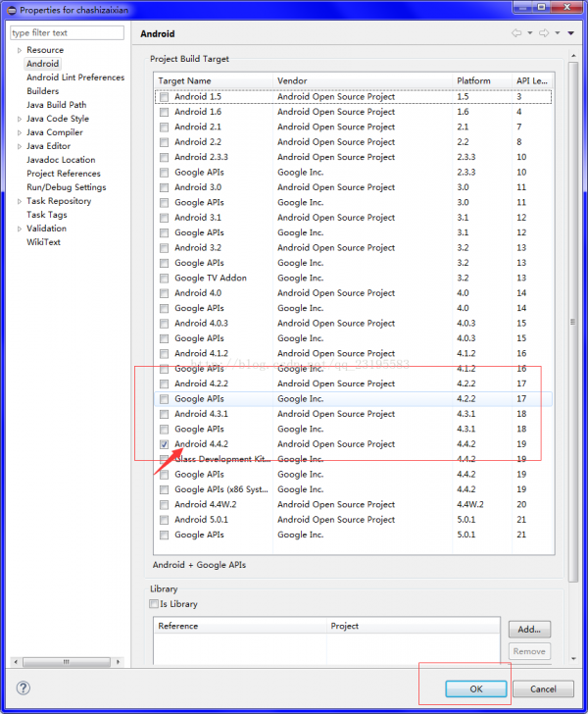Expand the Resource tree node
588x714 pixels.
click(20, 50)
